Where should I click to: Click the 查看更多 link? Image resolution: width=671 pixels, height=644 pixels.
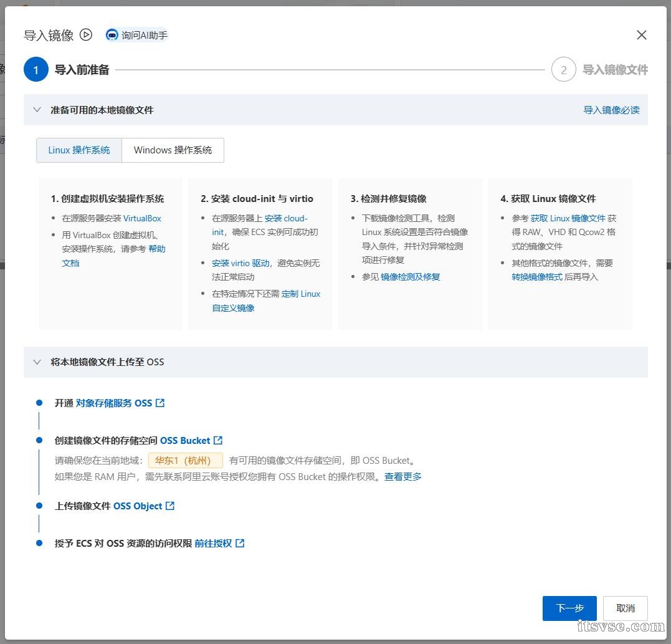403,476
